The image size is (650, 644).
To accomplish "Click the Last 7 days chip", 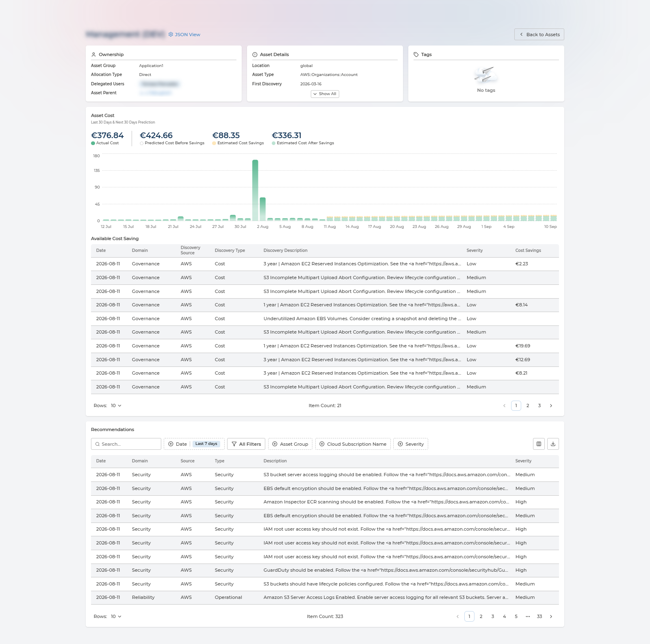I will coord(206,444).
